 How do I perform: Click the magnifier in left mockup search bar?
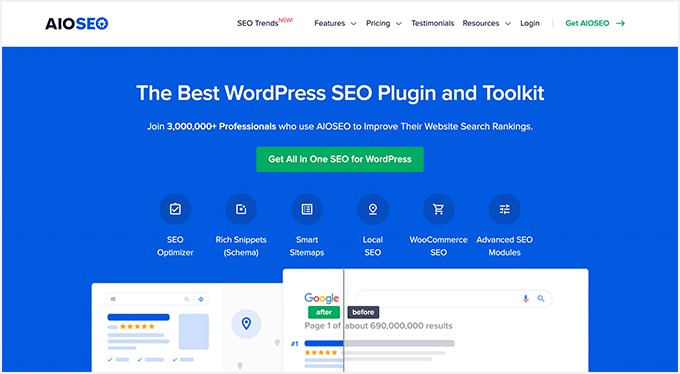click(x=187, y=299)
